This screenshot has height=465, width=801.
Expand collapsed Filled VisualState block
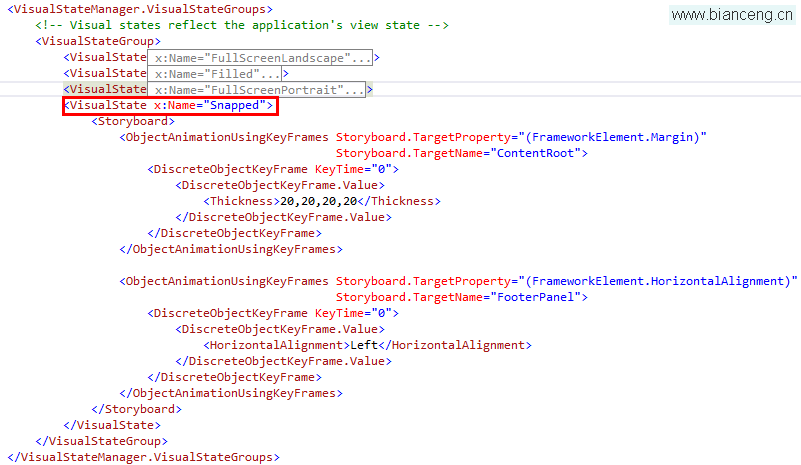(x=215, y=74)
